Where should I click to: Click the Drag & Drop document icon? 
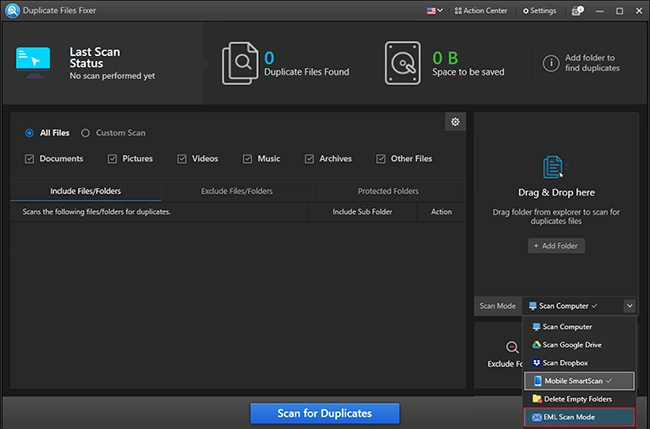pos(555,167)
